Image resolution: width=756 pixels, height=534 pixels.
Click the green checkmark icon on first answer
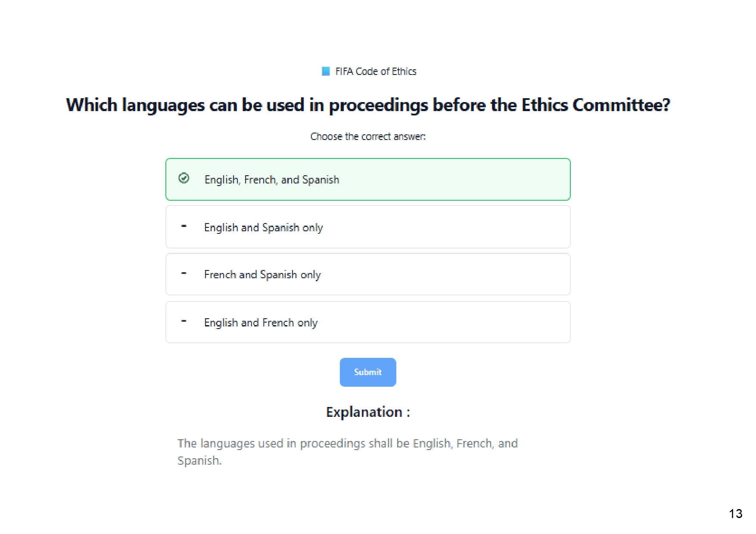point(184,178)
